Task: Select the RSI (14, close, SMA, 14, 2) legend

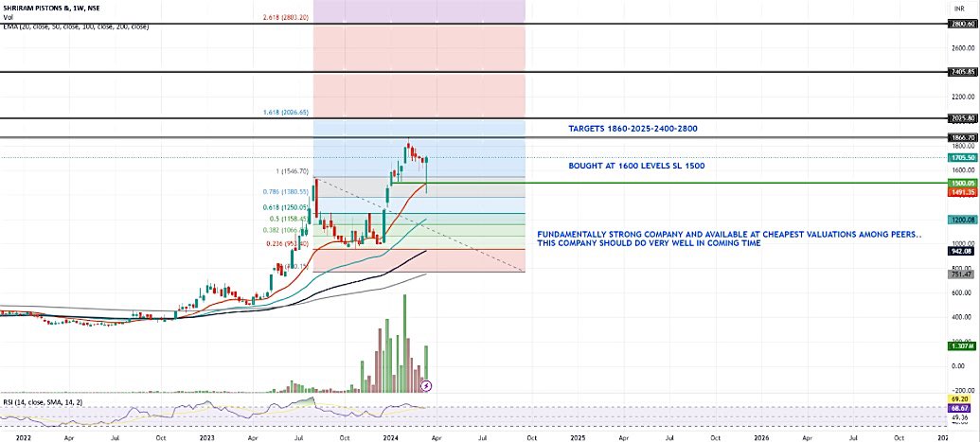Action: click(42, 402)
